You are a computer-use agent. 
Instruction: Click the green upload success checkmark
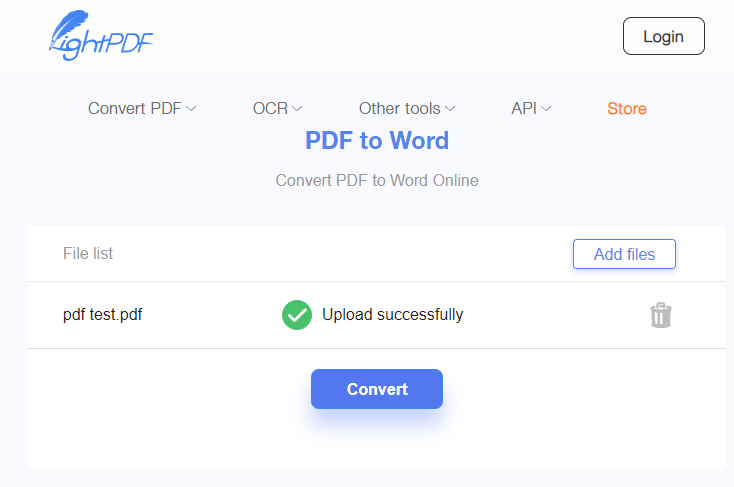[297, 315]
